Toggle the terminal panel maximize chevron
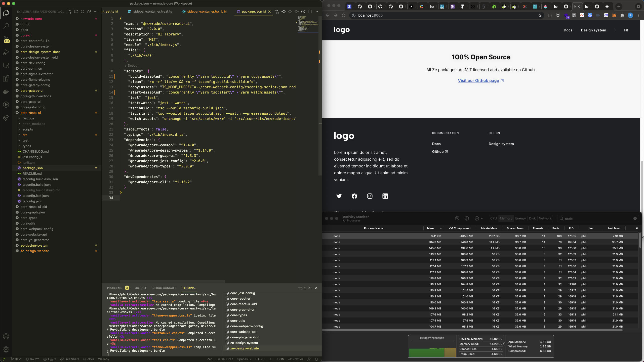The image size is (644, 362). click(309, 288)
